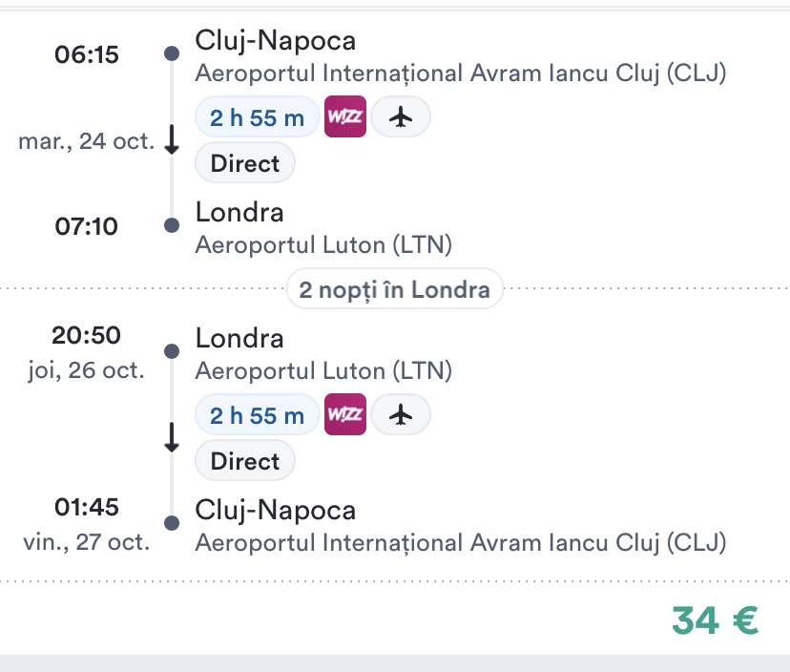This screenshot has width=790, height=672.
Task: Click Aeroportul Luton (LTN) under 07:10 arrival
Action: [322, 245]
